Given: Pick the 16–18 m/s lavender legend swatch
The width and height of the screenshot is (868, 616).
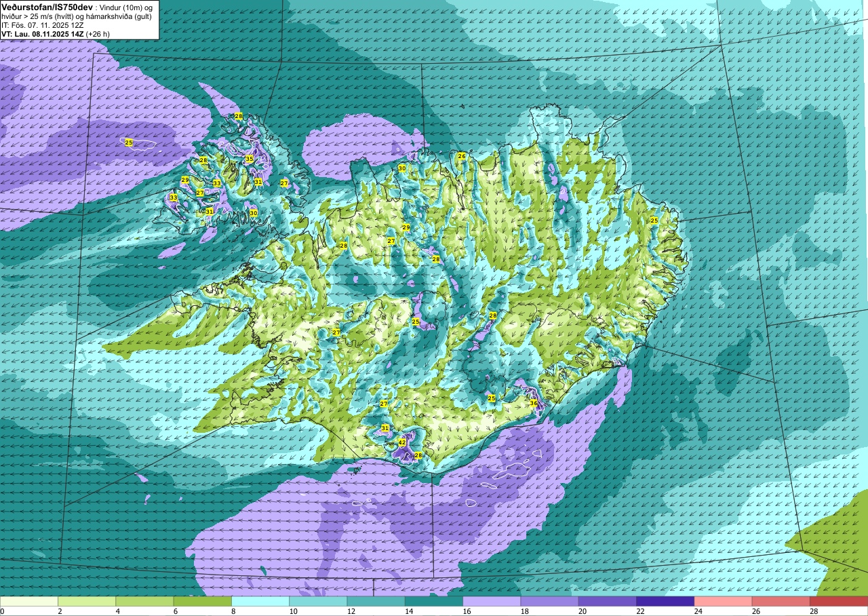Looking at the screenshot, I should click(x=492, y=601).
